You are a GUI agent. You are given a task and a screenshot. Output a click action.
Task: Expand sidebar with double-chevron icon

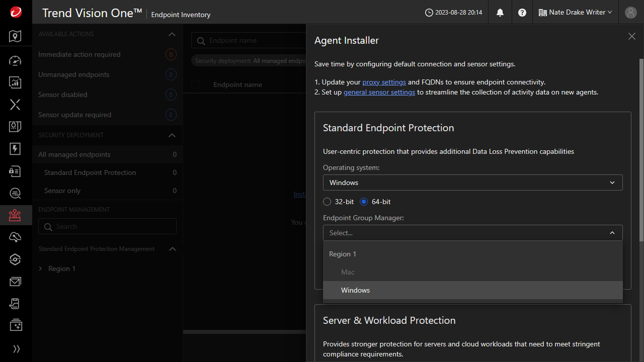(x=16, y=349)
